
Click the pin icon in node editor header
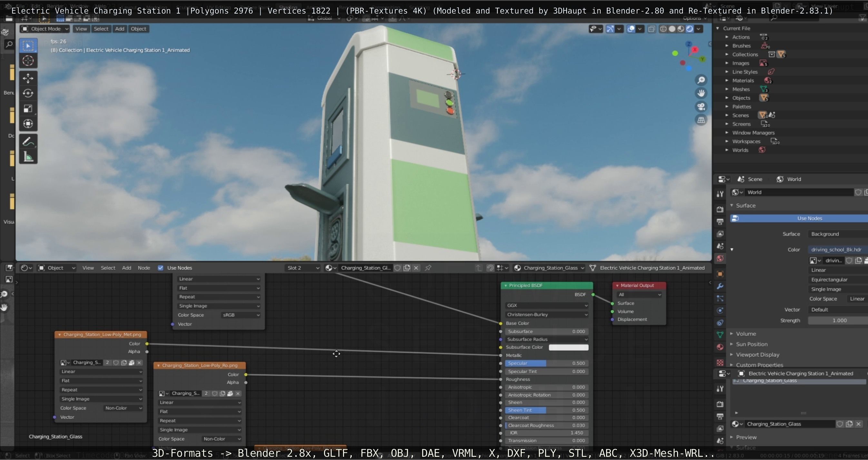(428, 268)
